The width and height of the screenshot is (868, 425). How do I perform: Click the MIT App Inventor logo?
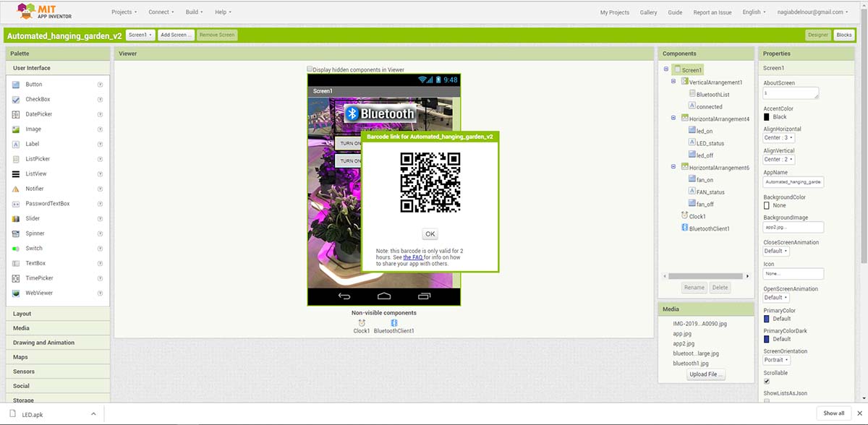[x=43, y=11]
